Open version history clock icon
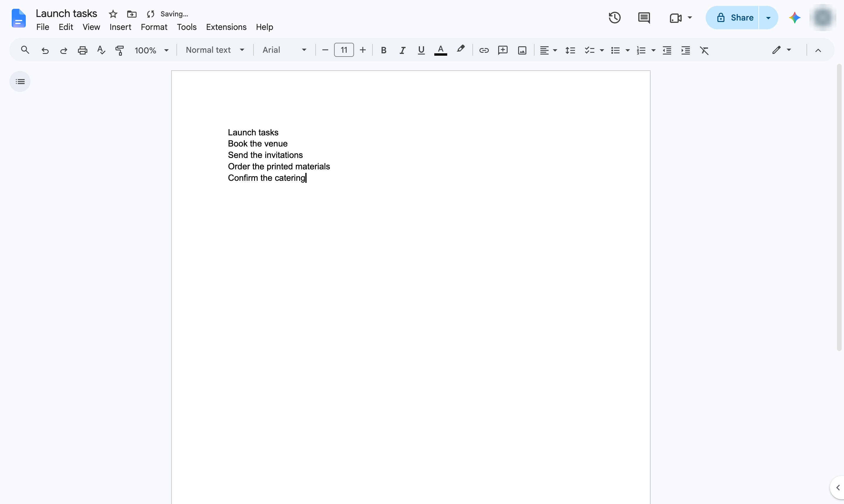 tap(615, 18)
